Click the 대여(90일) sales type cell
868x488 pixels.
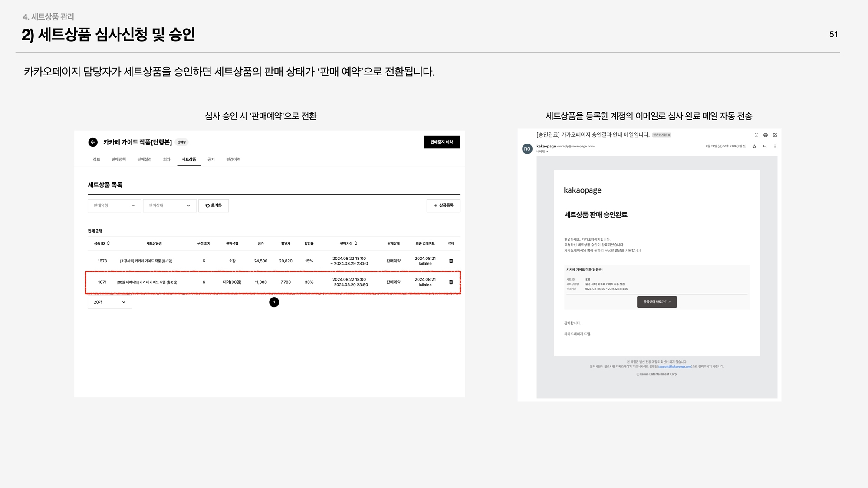point(232,282)
